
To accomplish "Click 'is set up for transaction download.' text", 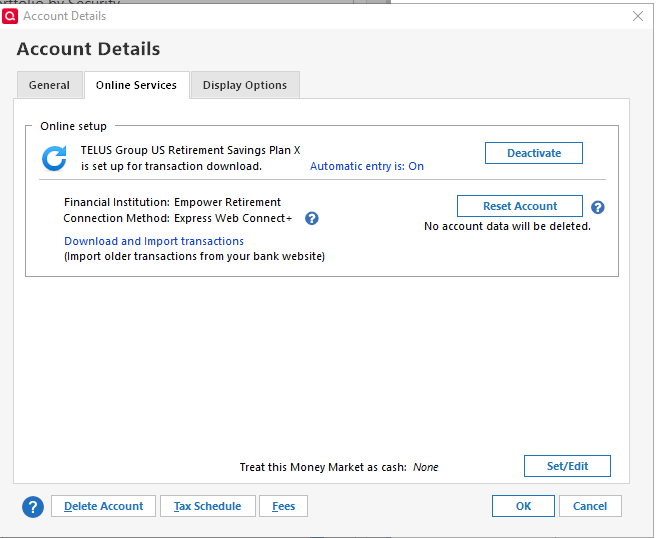I will click(171, 166).
